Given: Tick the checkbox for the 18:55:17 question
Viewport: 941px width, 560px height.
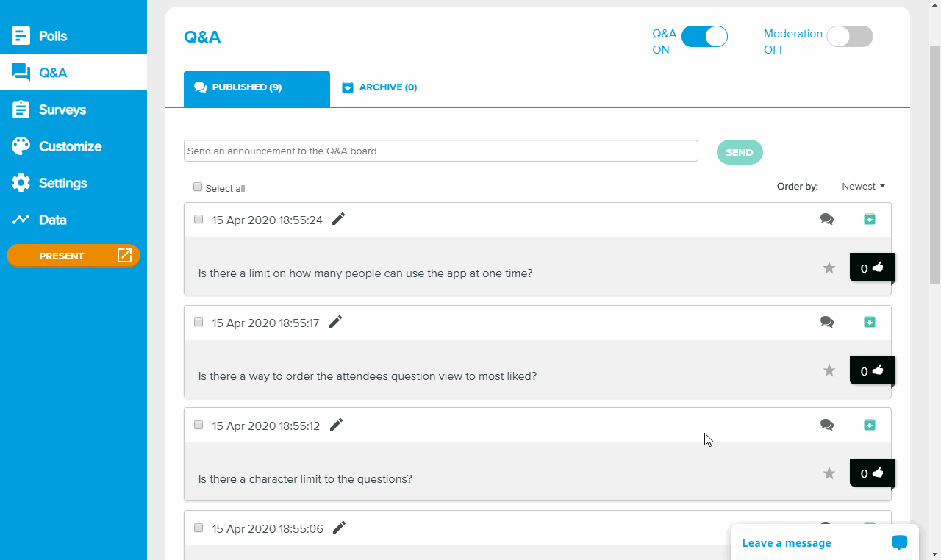Looking at the screenshot, I should pyautogui.click(x=198, y=322).
